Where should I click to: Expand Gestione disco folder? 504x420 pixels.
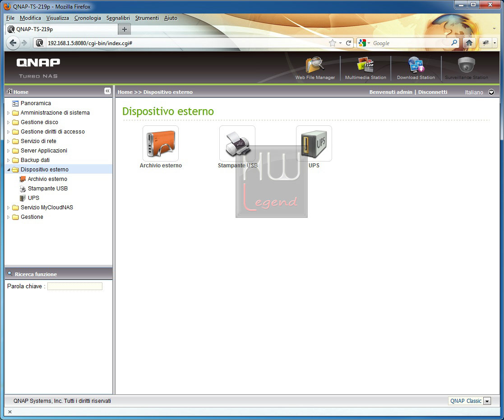pyautogui.click(x=9, y=122)
